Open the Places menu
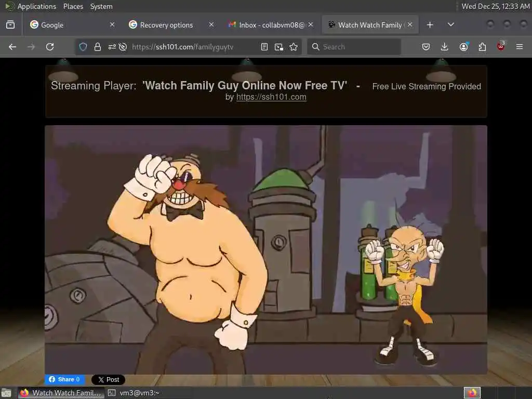 (73, 6)
